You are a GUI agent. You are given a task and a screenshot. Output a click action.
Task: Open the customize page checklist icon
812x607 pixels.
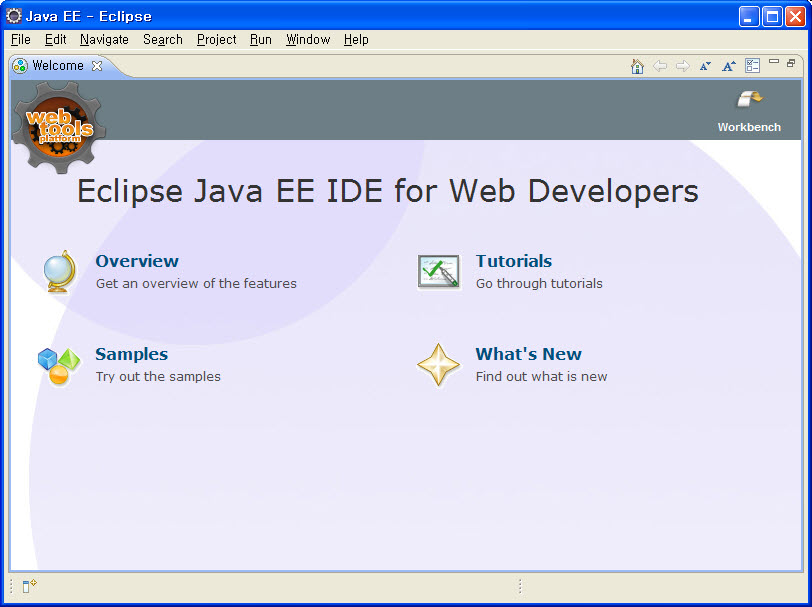pos(752,65)
